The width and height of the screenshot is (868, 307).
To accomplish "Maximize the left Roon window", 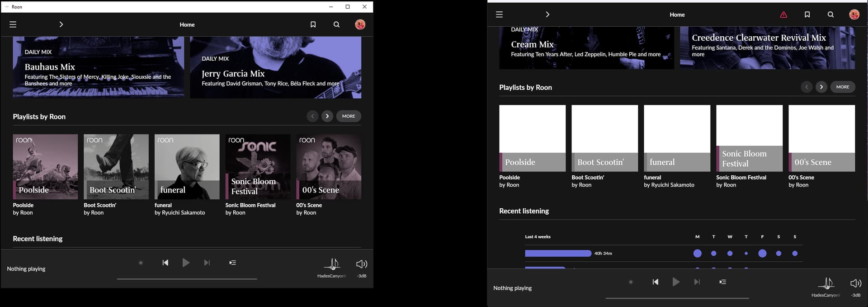I will [348, 7].
